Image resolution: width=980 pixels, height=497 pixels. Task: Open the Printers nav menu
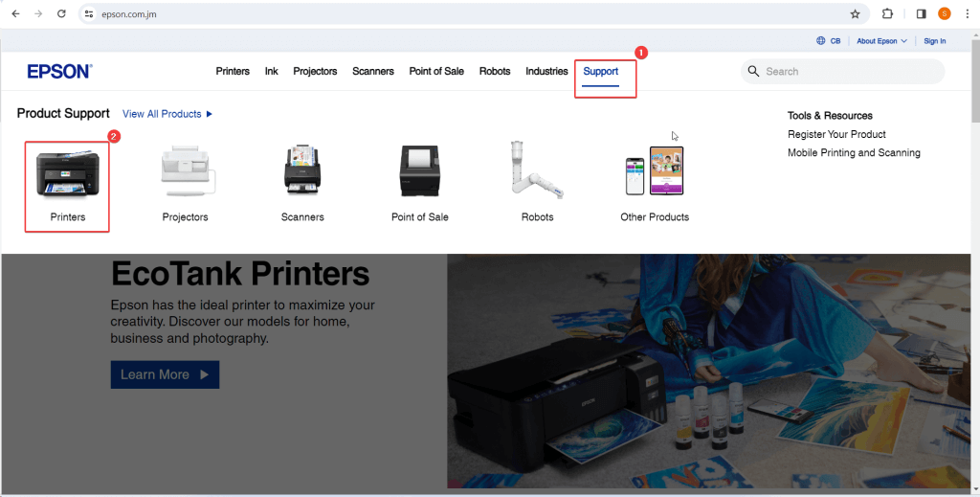[x=233, y=71]
